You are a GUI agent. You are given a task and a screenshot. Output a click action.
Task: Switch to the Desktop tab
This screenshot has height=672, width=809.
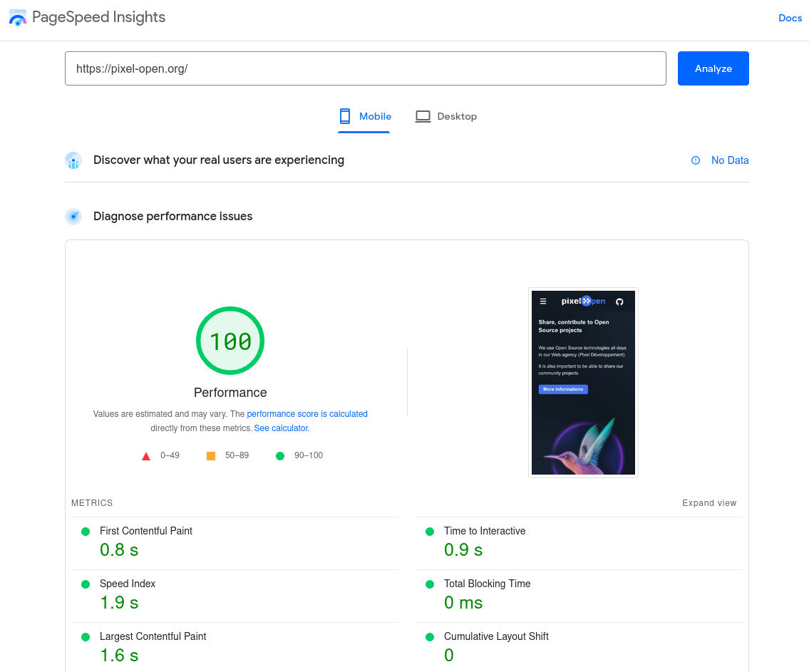tap(445, 117)
